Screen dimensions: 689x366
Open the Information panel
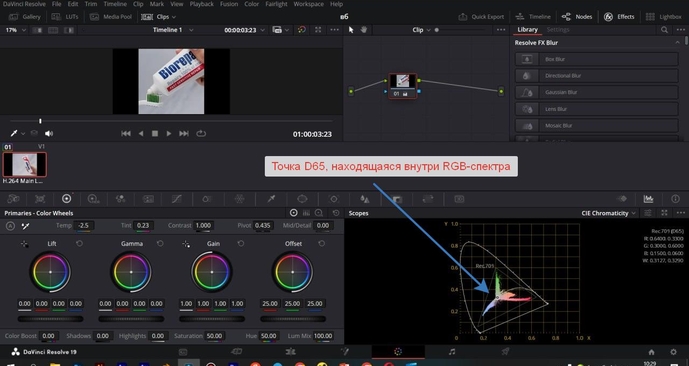675,199
